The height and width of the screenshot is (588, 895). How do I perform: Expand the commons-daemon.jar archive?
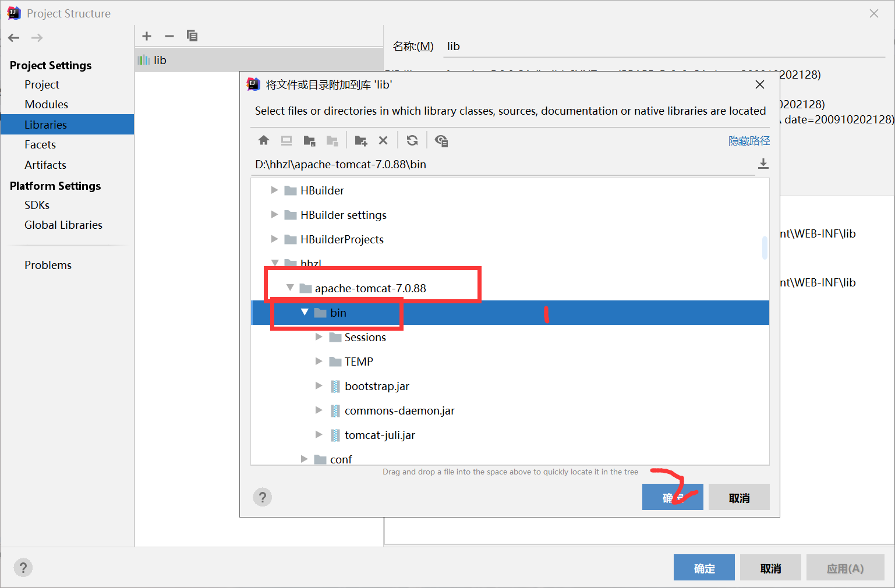(319, 410)
